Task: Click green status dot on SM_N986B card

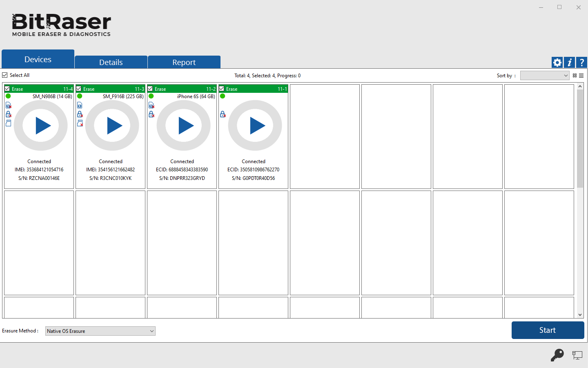Action: coord(8,96)
